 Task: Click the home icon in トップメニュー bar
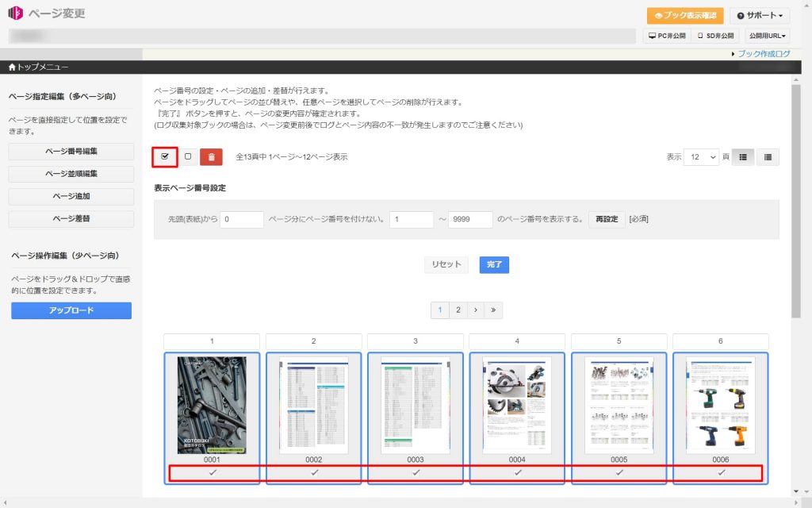coord(12,67)
